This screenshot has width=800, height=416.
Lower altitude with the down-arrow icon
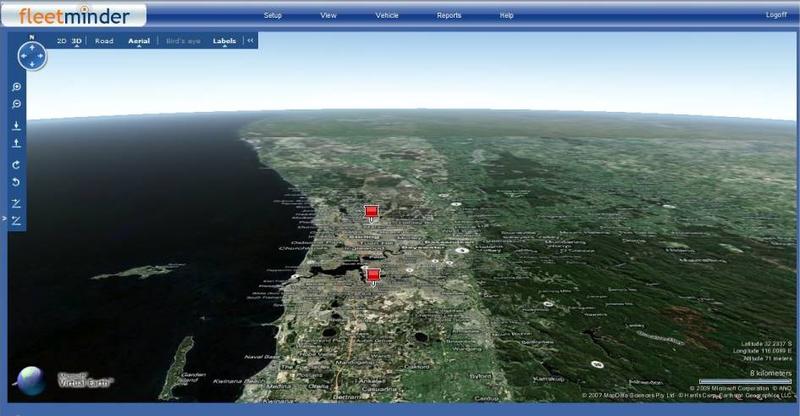[x=16, y=126]
